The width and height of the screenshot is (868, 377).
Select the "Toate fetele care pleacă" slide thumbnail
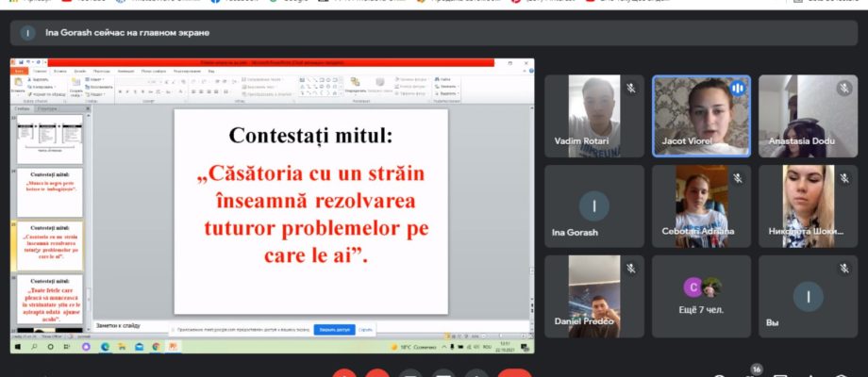50,299
